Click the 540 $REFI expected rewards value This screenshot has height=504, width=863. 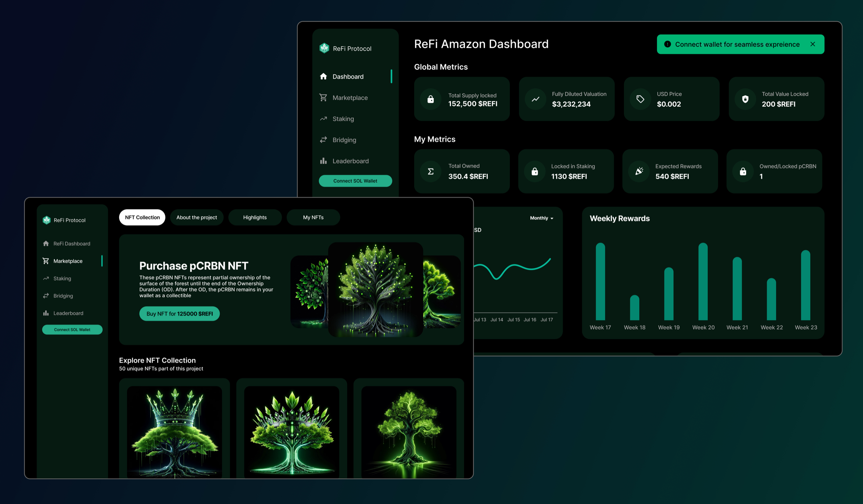672,176
